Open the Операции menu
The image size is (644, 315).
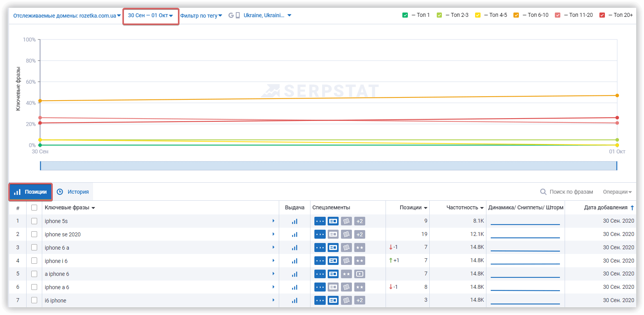click(x=617, y=192)
